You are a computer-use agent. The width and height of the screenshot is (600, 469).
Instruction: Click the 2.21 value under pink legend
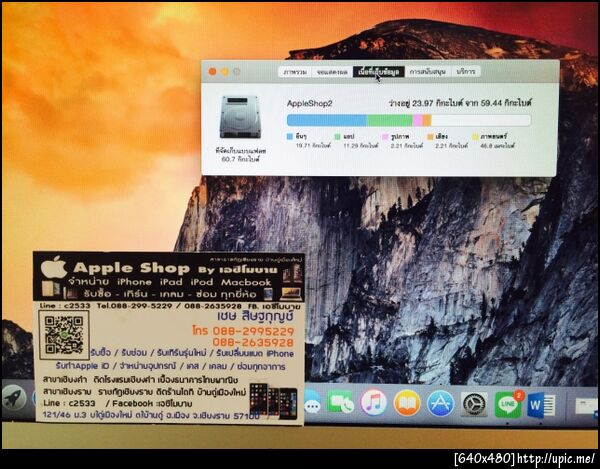(407, 146)
